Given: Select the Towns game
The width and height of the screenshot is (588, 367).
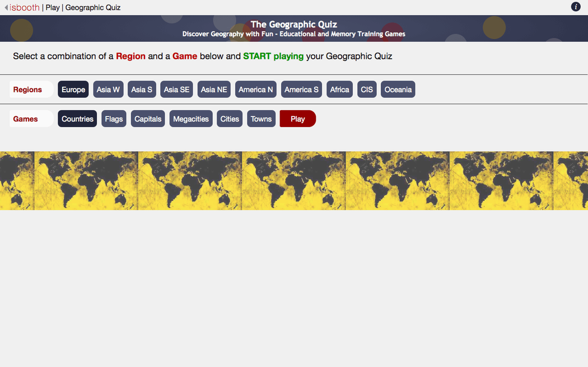Looking at the screenshot, I should coord(261,119).
